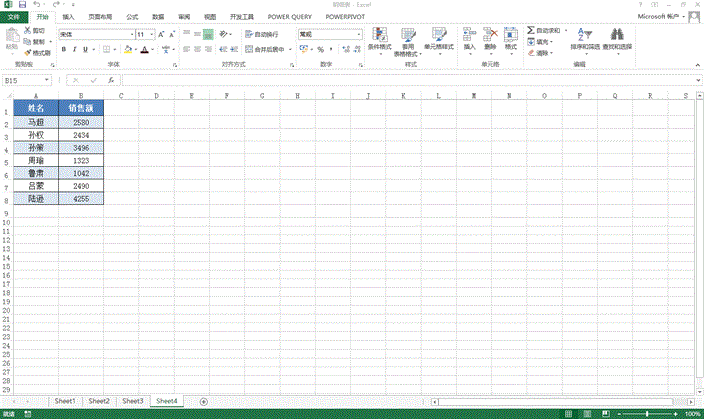This screenshot has width=704, height=419.
Task: Open Conditional Formatting (条件格式)
Action: tap(379, 39)
